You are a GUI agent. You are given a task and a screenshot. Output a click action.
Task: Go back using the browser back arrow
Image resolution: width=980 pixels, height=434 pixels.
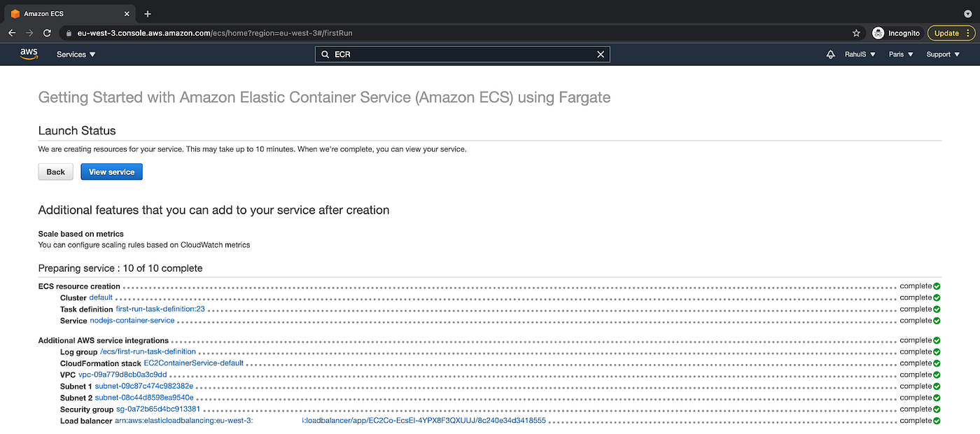pos(12,33)
